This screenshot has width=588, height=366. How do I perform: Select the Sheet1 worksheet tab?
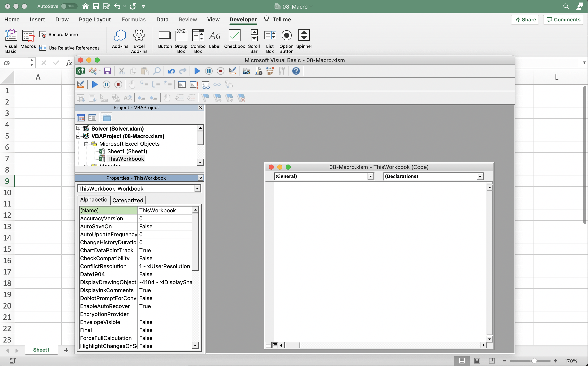(41, 350)
